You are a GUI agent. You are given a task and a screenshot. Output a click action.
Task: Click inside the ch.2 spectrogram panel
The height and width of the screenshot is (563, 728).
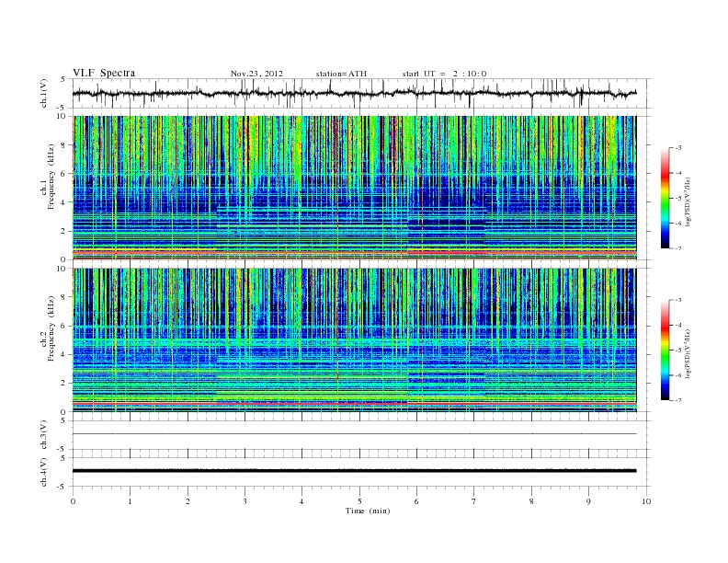pos(355,340)
